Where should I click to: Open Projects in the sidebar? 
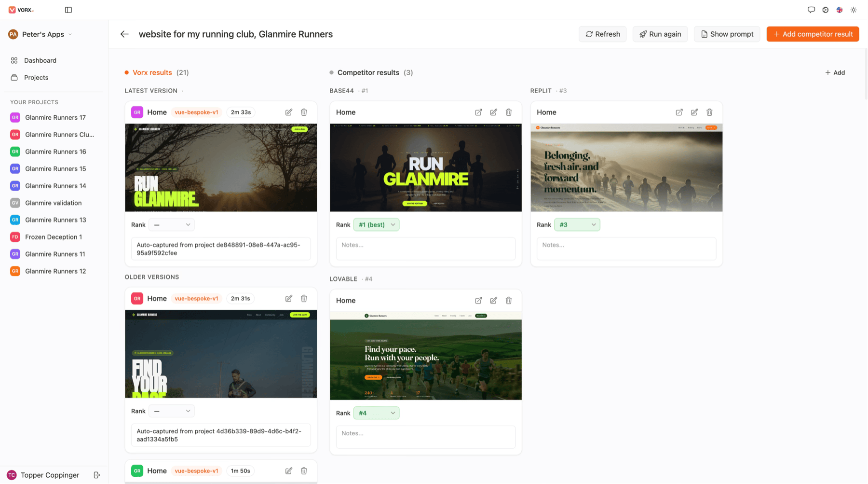(36, 78)
